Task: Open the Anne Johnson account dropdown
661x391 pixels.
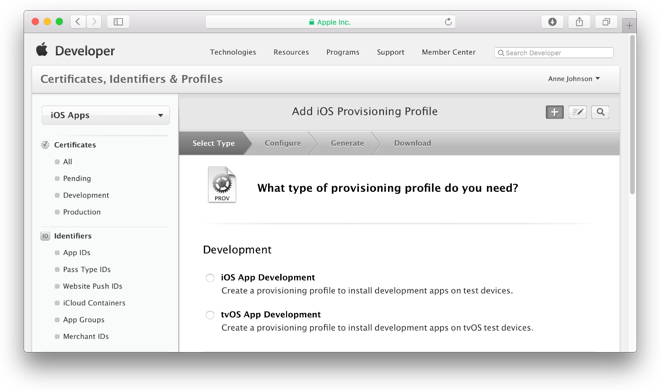Action: [574, 79]
